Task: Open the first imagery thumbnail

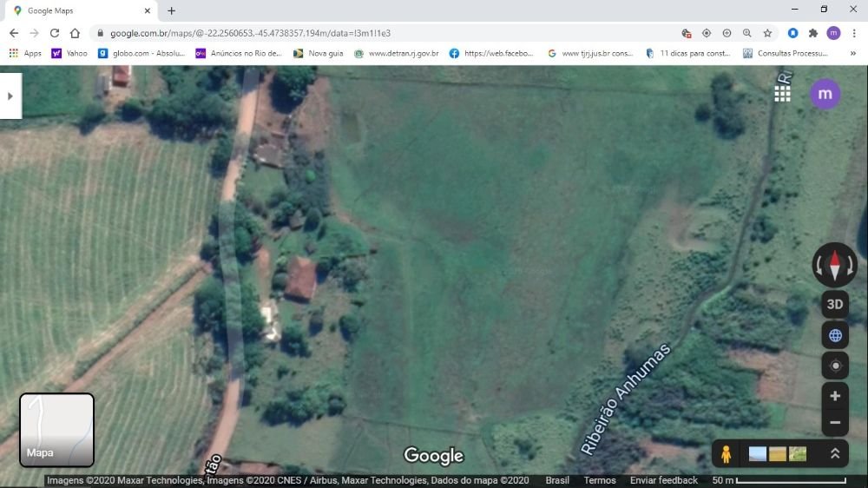Action: pos(757,454)
